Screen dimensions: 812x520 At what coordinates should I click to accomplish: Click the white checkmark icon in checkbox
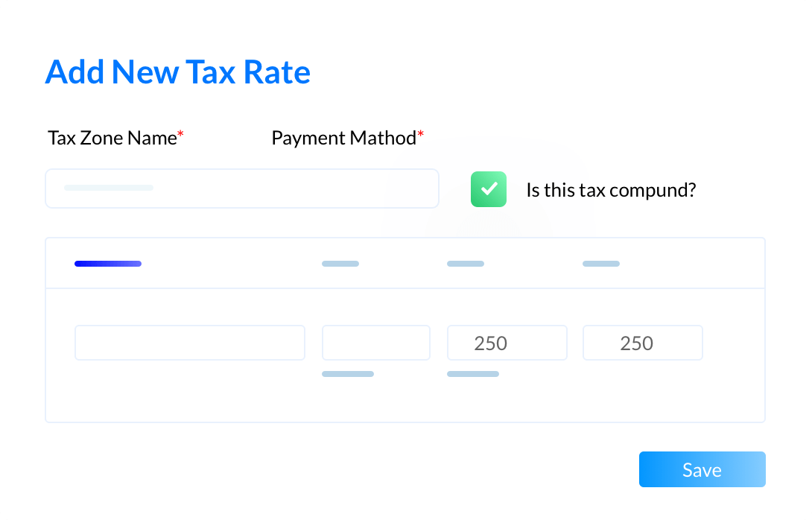(x=489, y=188)
